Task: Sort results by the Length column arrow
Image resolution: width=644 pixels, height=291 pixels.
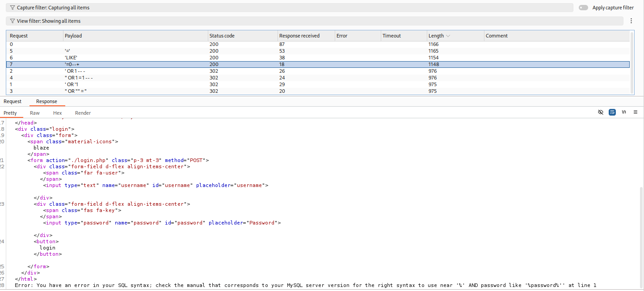Action: (x=448, y=36)
